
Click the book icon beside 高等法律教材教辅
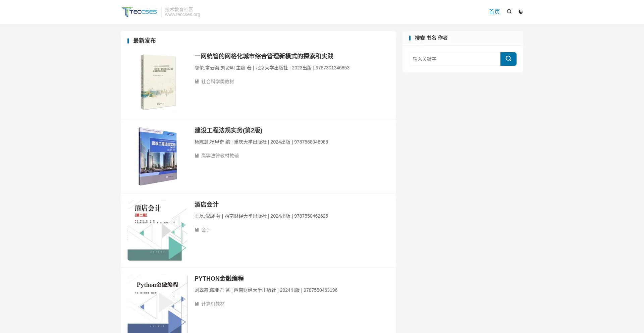coord(197,156)
